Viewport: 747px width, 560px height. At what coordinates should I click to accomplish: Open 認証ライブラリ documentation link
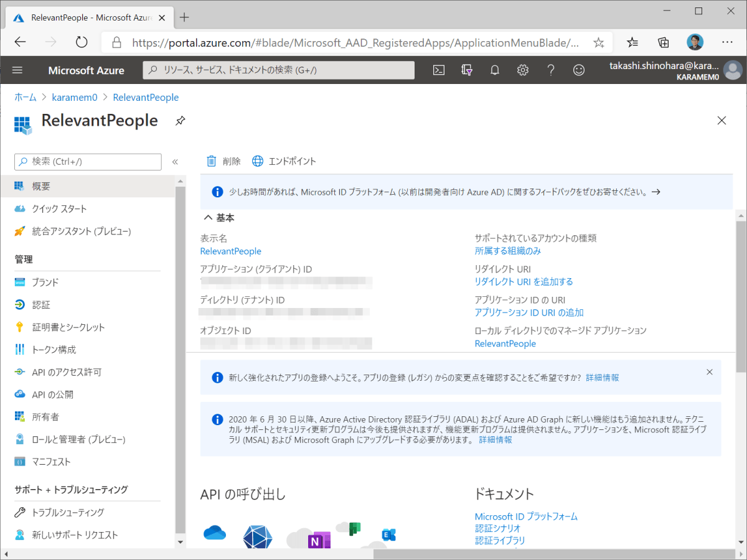[500, 540]
